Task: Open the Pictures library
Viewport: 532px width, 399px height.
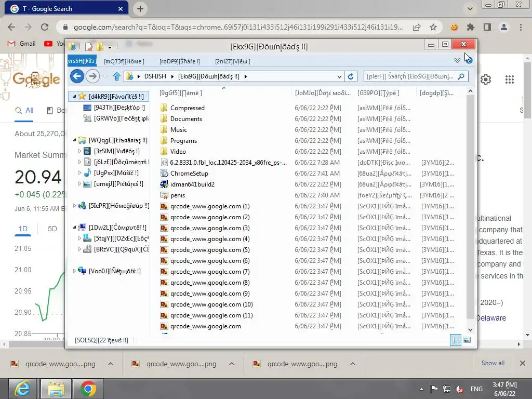Action: tap(113, 184)
